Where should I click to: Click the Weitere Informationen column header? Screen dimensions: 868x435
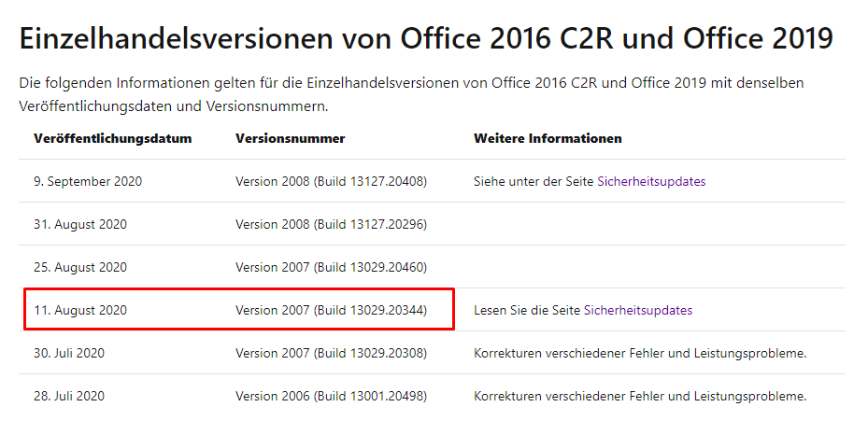[x=548, y=139]
